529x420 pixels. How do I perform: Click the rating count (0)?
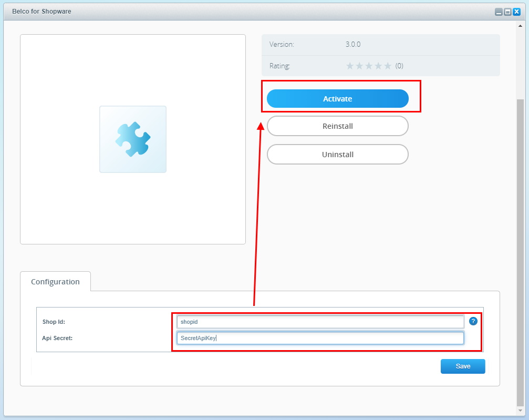[399, 66]
